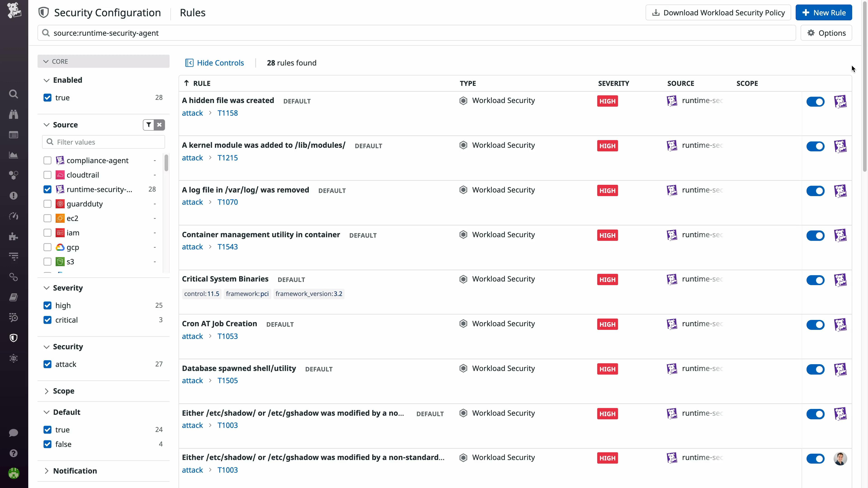
Task: Click the integrations puzzle piece icon
Action: [14, 236]
